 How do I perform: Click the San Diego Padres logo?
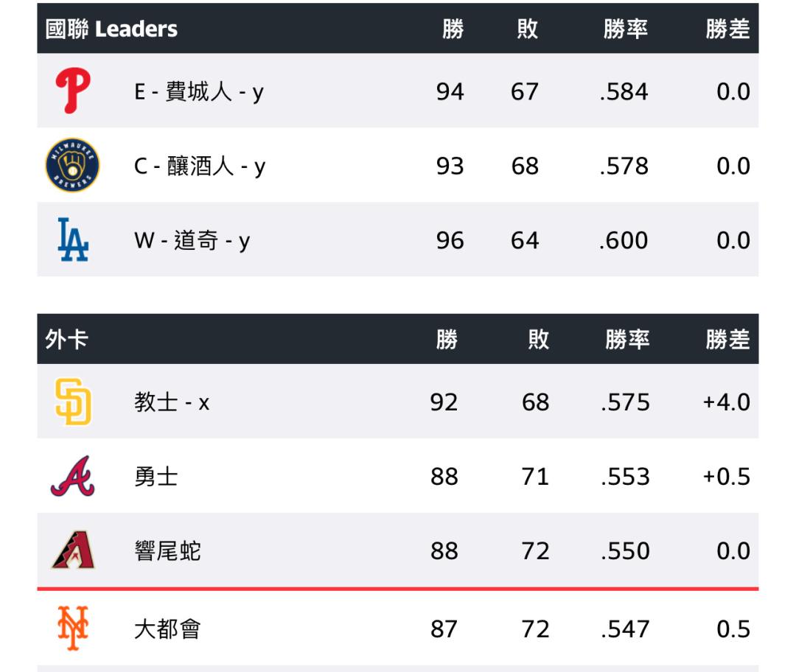(x=73, y=402)
